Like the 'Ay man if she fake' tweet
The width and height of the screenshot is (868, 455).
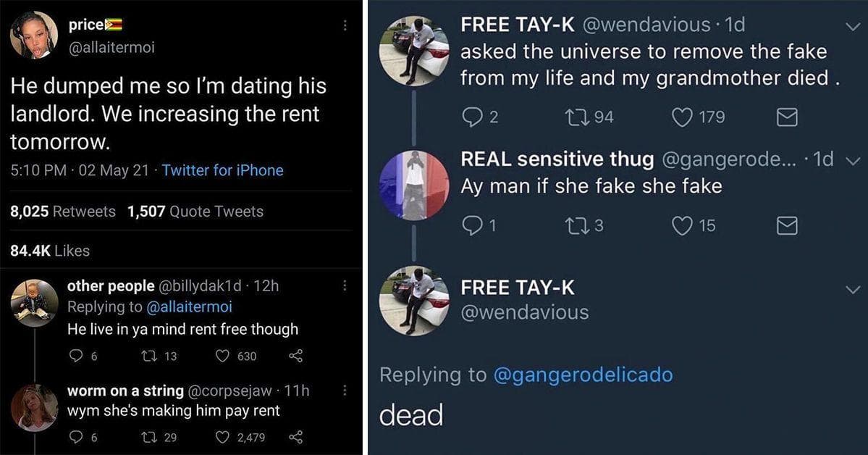[683, 225]
